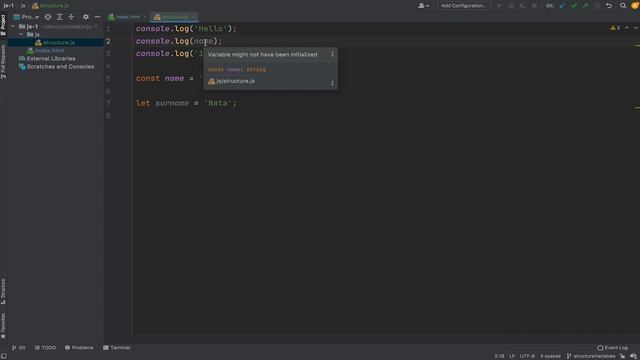Click the js breadcrumb in navigation bar
The image size is (640, 360).
23,6
